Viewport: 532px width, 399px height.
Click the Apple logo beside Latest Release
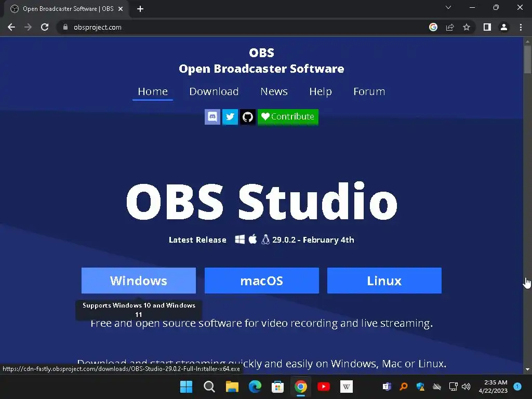pos(253,239)
